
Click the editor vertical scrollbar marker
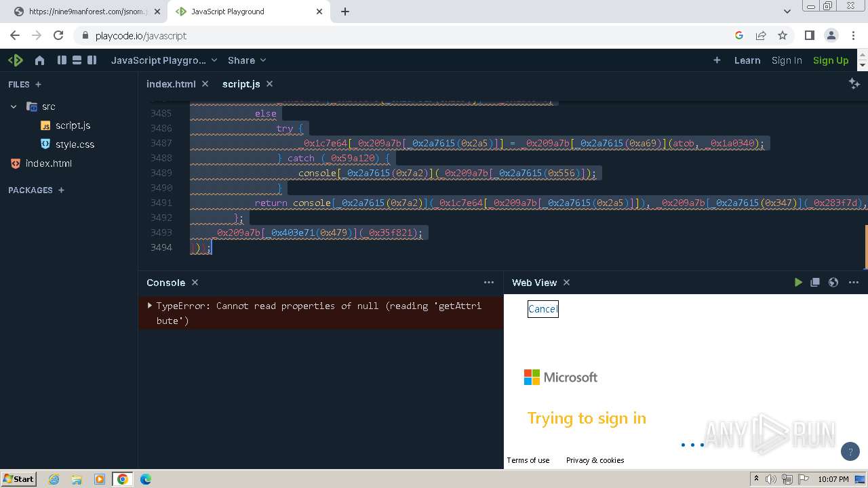click(x=866, y=247)
